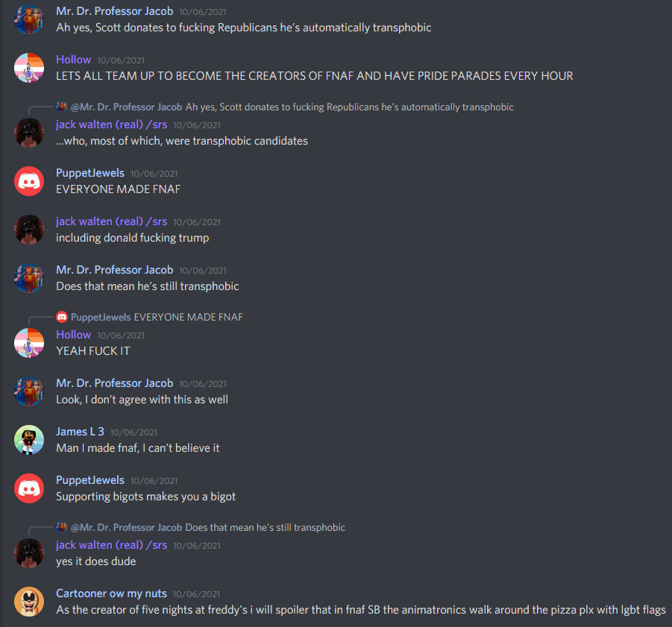The width and height of the screenshot is (672, 627).
Task: Click Cartooner ow my nuts' avatar
Action: click(29, 602)
